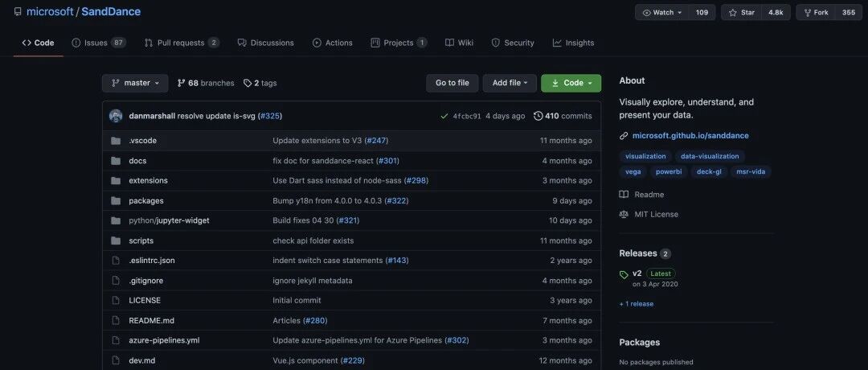Click the green commit status checkmark
This screenshot has width=868, height=370.
click(x=444, y=116)
